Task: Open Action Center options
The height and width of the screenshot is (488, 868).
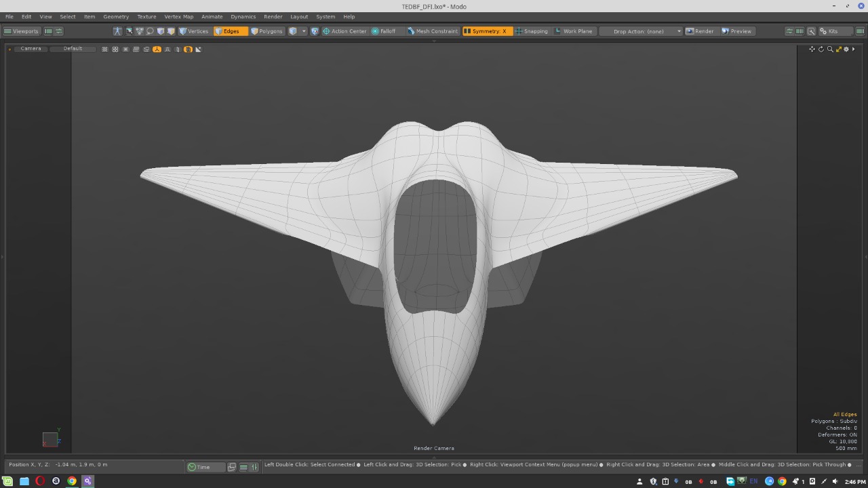Action: click(x=344, y=31)
